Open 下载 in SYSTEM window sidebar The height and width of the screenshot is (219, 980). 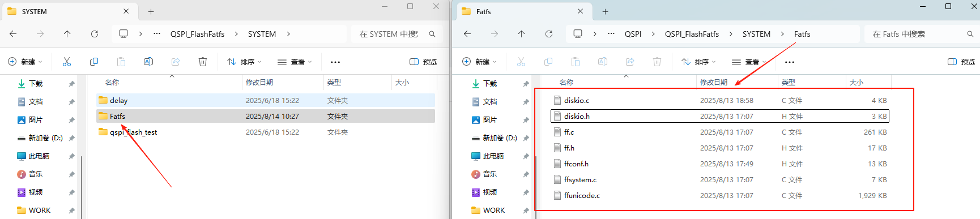[36, 83]
